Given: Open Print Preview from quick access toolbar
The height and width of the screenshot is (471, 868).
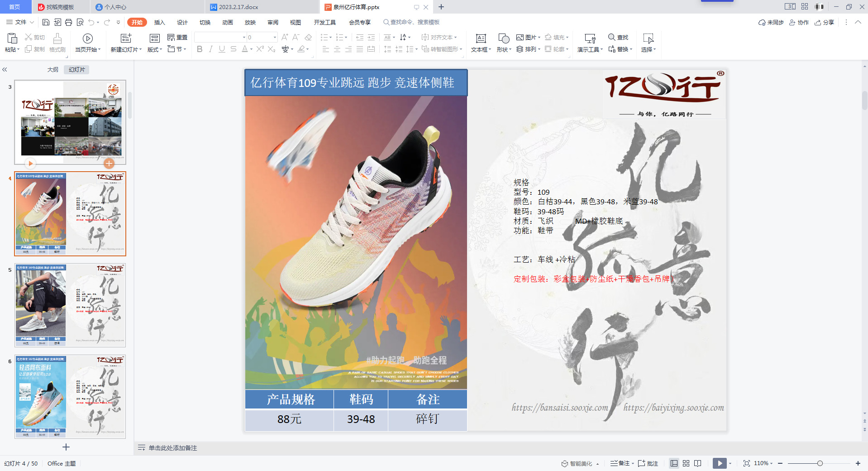Looking at the screenshot, I should [80, 22].
